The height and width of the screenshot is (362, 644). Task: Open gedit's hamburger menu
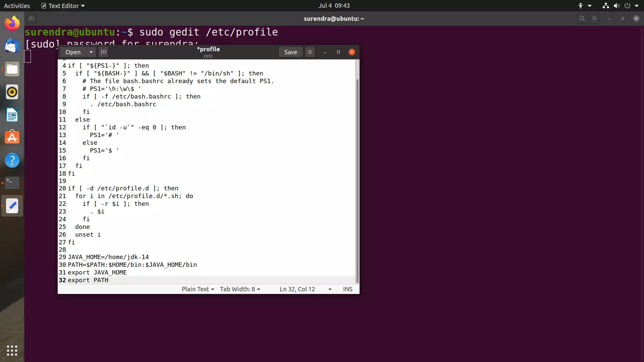pos(310,52)
